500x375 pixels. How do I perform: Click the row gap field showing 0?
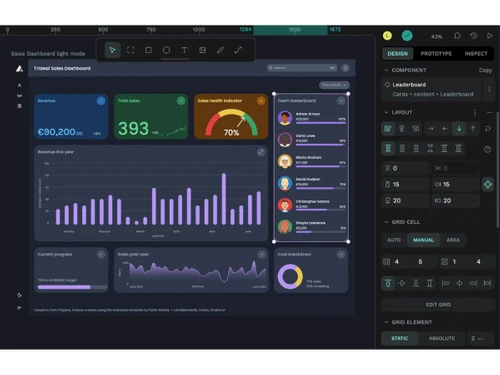coord(405,168)
